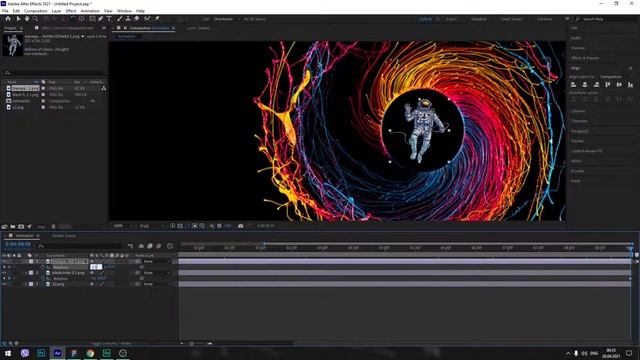Viewport: 640px width, 360px height.
Task: Open the second layer's parent None dropdown
Action: 157,273
